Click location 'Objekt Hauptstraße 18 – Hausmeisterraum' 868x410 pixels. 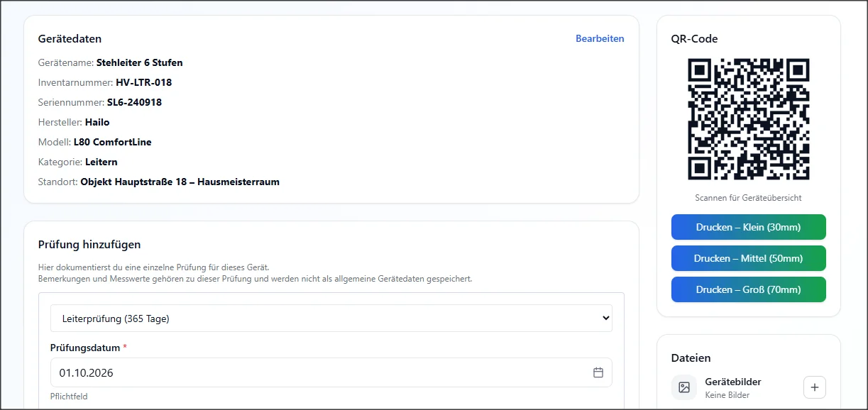click(x=180, y=182)
